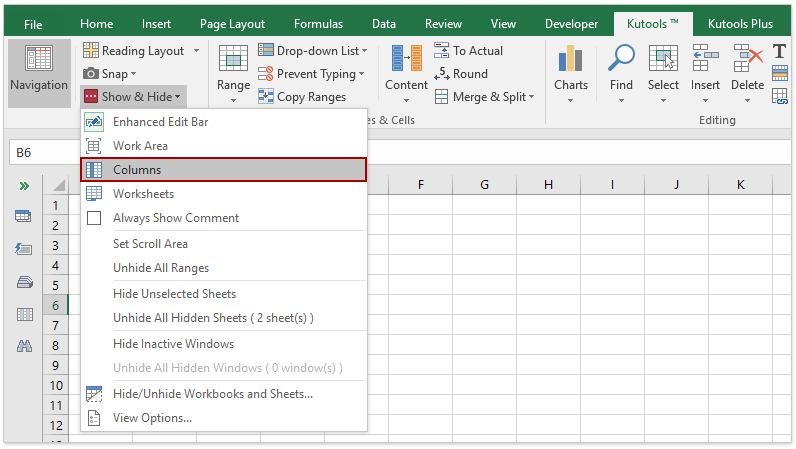Switch to the Kutools Plus tab
This screenshot has height=449, width=796.
(x=740, y=24)
